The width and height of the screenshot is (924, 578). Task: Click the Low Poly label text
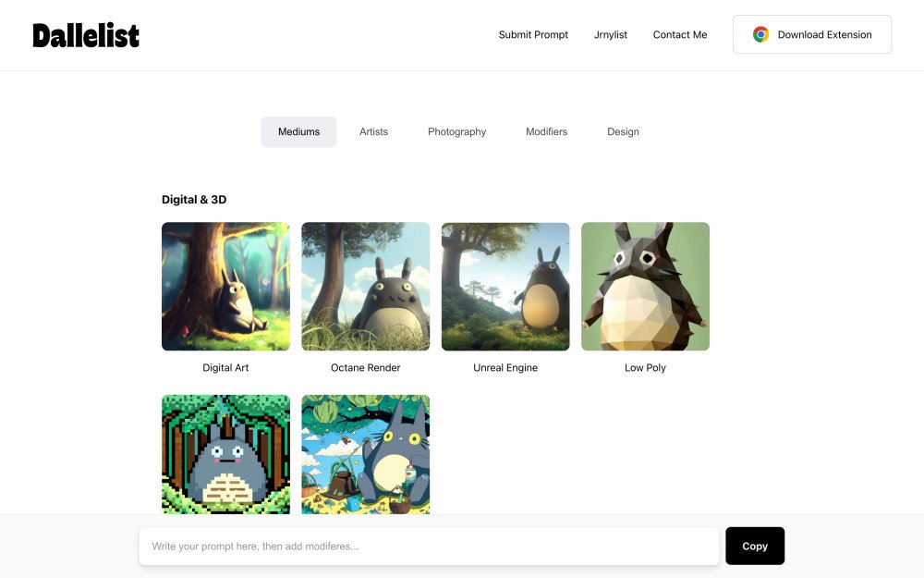(x=645, y=368)
